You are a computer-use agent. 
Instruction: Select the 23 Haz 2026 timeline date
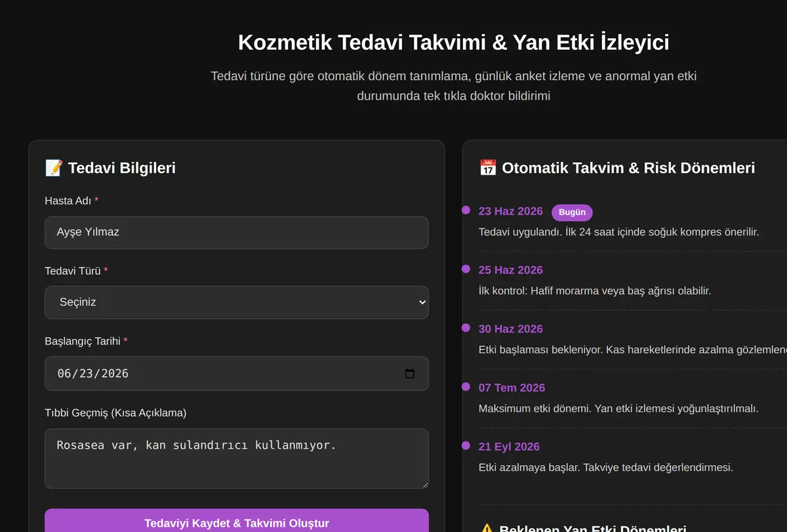click(x=510, y=211)
